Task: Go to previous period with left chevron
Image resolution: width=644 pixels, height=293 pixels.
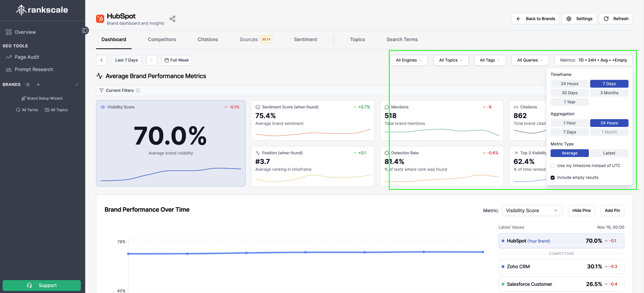Action: coord(101,60)
